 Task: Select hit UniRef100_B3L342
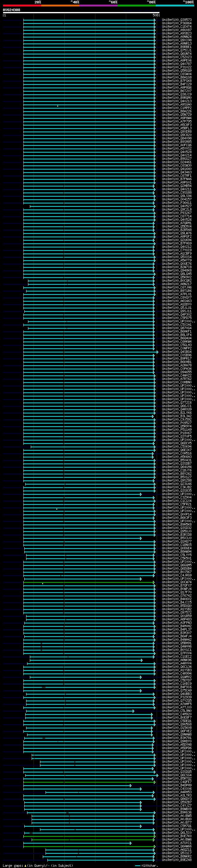tap(177, 416)
